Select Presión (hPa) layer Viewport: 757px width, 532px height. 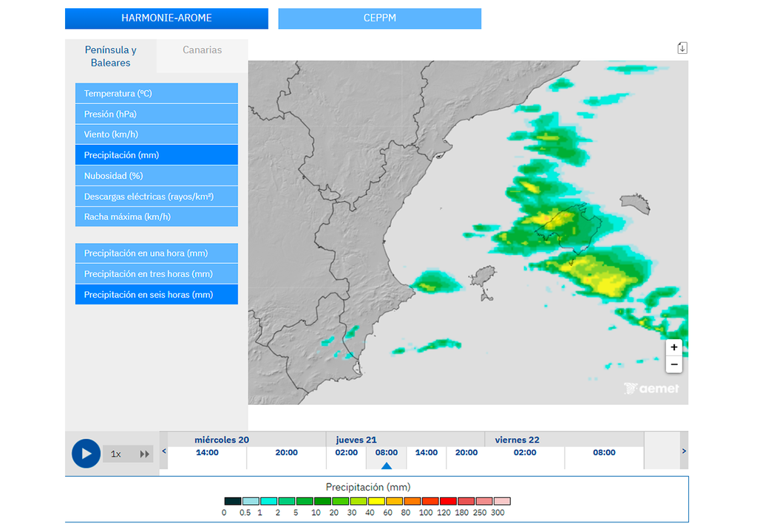coord(157,114)
